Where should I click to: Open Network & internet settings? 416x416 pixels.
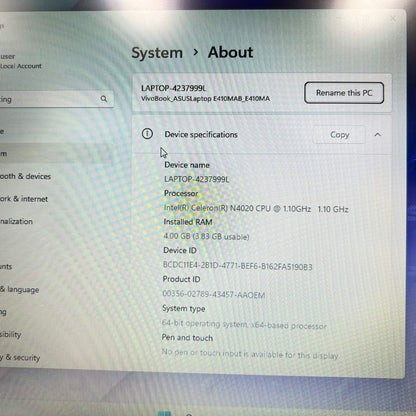coord(24,199)
